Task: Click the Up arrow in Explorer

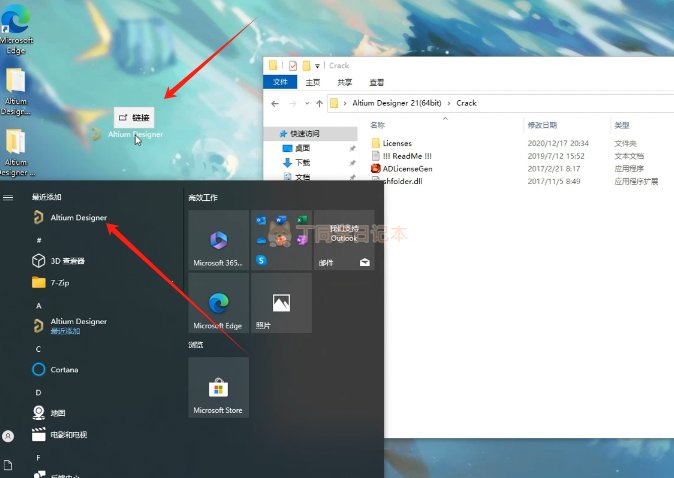Action: 319,104
